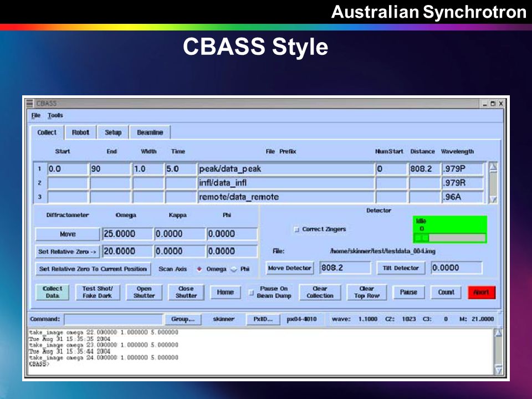Click the Open Shutter button
This screenshot has width=532, height=399.
coord(144,292)
